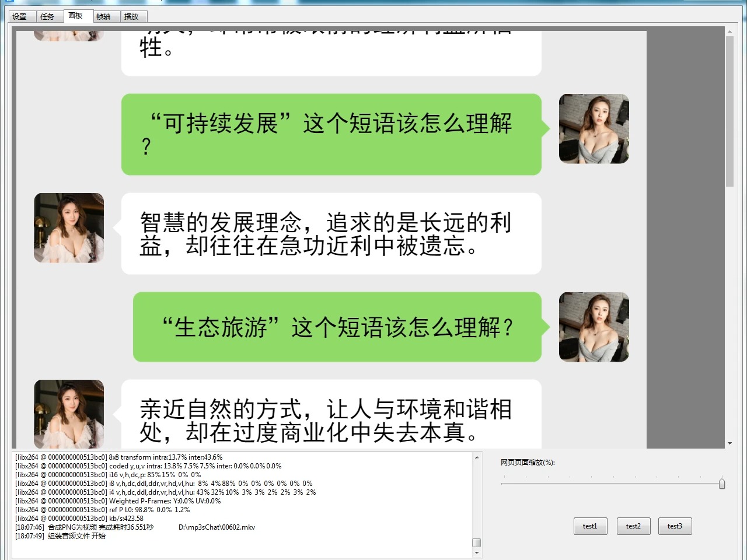Click the white 智慧的发展理念 chat bubble
747x560 pixels.
click(331, 233)
